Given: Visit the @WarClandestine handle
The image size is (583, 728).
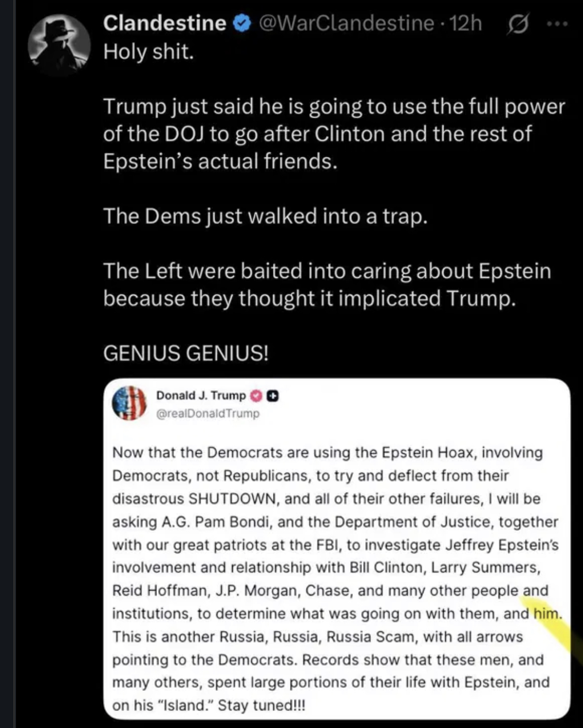Looking at the screenshot, I should (x=346, y=23).
